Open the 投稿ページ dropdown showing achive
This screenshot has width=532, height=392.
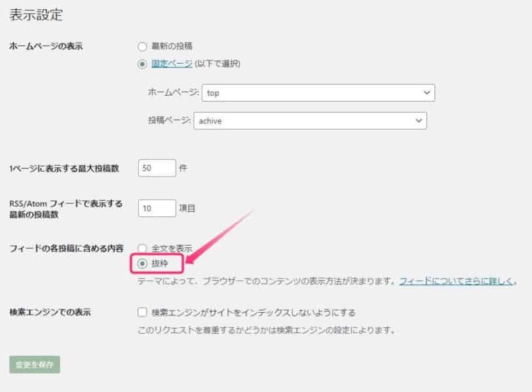click(x=310, y=121)
